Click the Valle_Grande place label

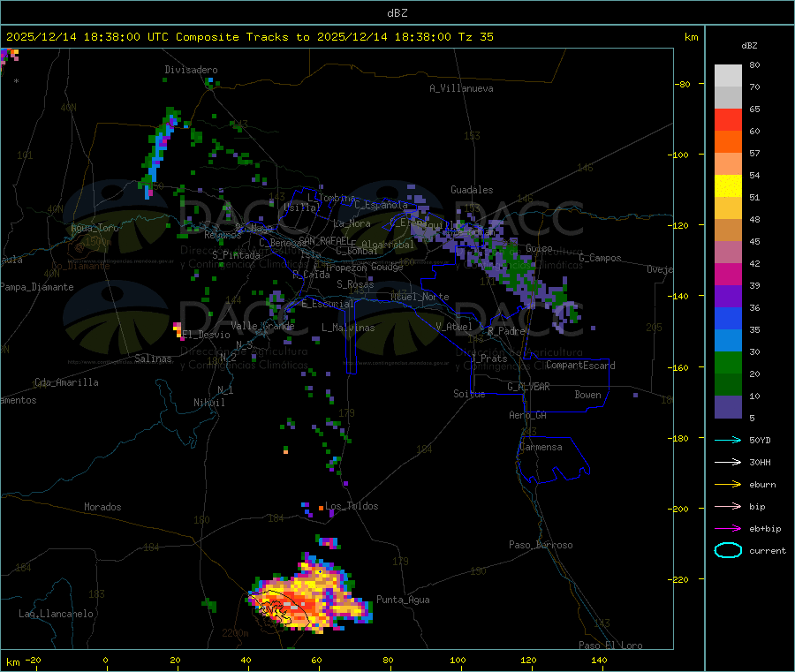[262, 326]
